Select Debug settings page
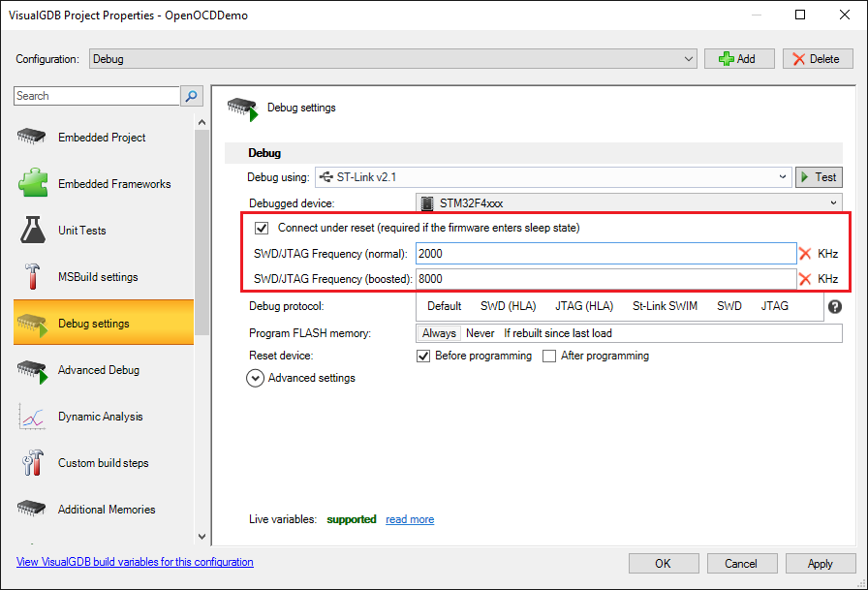Viewport: 868px width, 590px height. [104, 323]
